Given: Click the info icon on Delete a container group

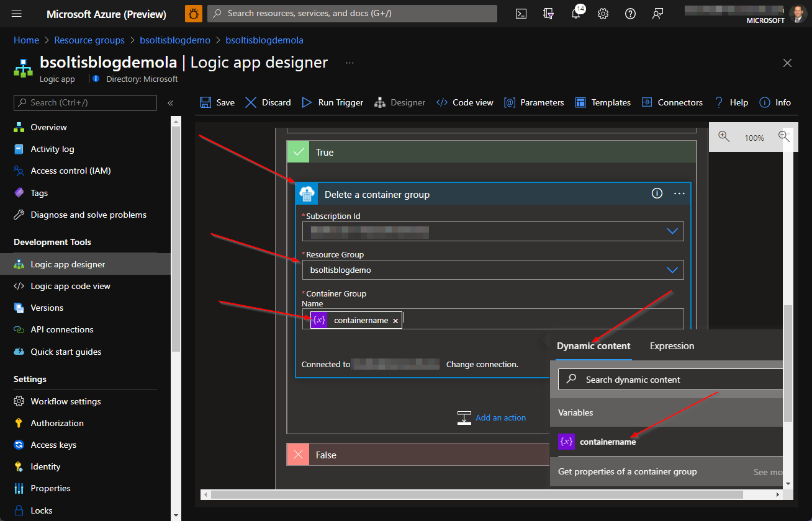Looking at the screenshot, I should [x=657, y=194].
